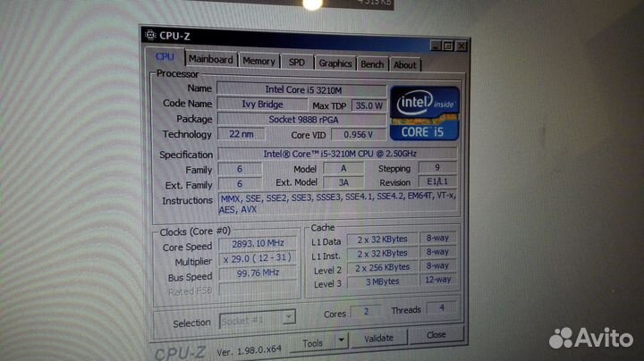Click the L1 Data value 2 x 32 KBytes
The height and width of the screenshot is (361, 644).
click(x=382, y=239)
